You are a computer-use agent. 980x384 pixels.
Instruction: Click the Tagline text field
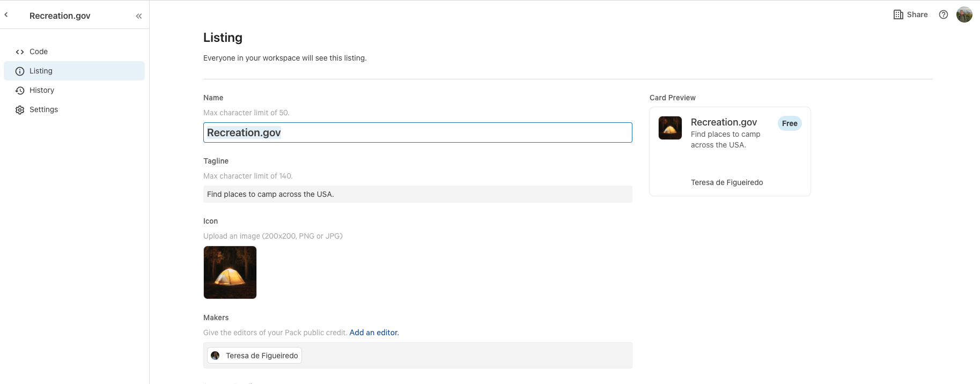pos(417,194)
